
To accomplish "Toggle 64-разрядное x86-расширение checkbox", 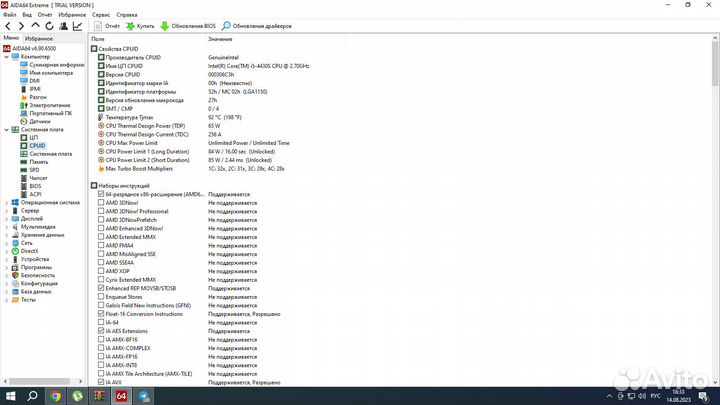I will click(101, 194).
